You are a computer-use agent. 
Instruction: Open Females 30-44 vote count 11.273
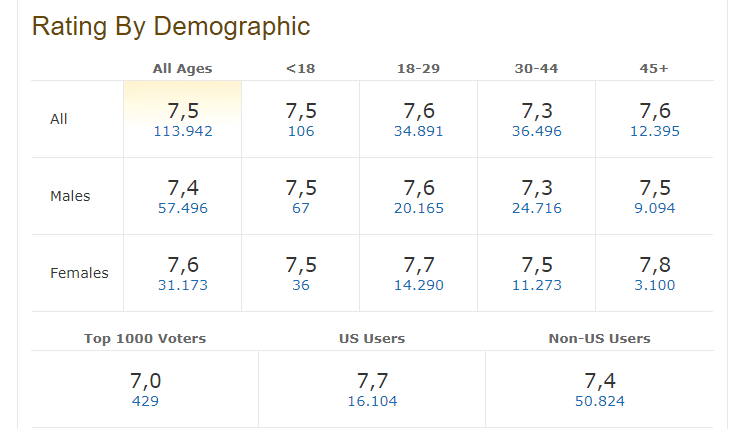(x=536, y=285)
